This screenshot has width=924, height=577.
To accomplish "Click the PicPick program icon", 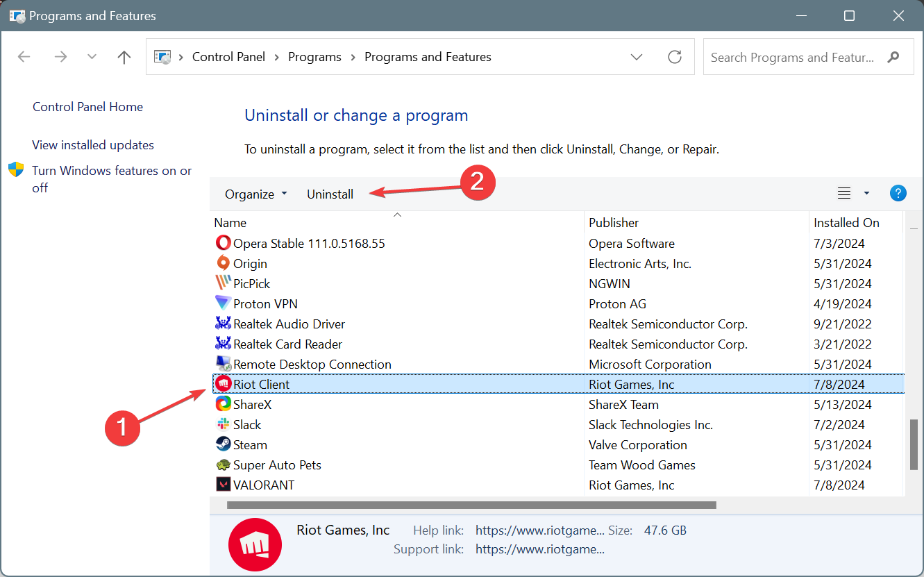I will click(223, 283).
